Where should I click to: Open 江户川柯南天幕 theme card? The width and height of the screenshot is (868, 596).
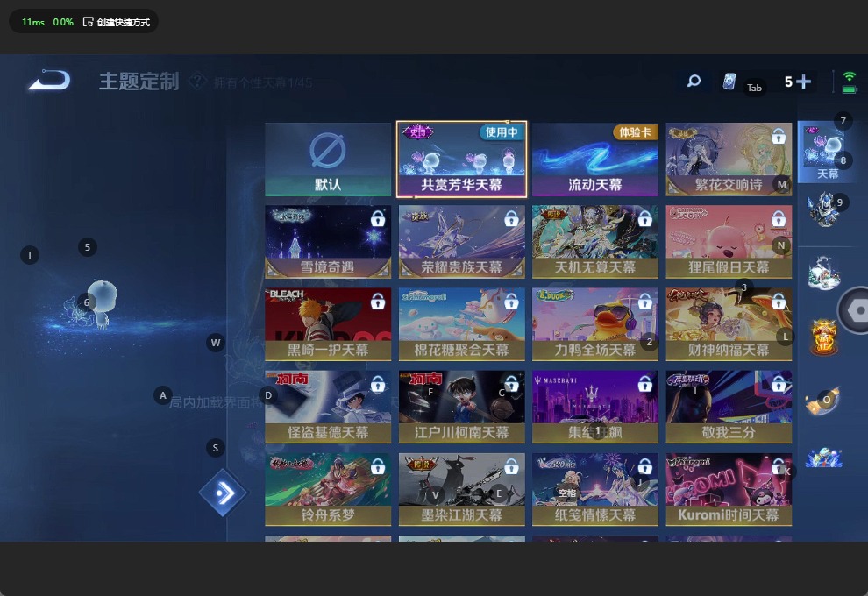pyautogui.click(x=462, y=407)
